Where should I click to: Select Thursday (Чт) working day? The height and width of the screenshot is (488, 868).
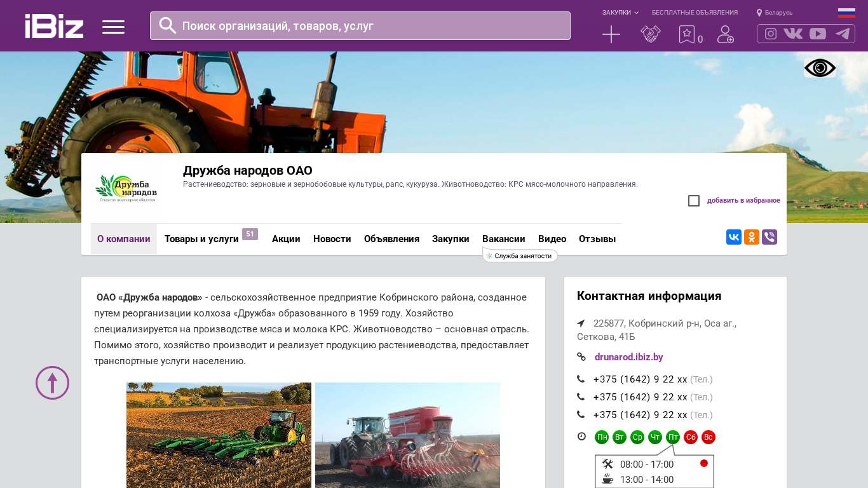(655, 437)
